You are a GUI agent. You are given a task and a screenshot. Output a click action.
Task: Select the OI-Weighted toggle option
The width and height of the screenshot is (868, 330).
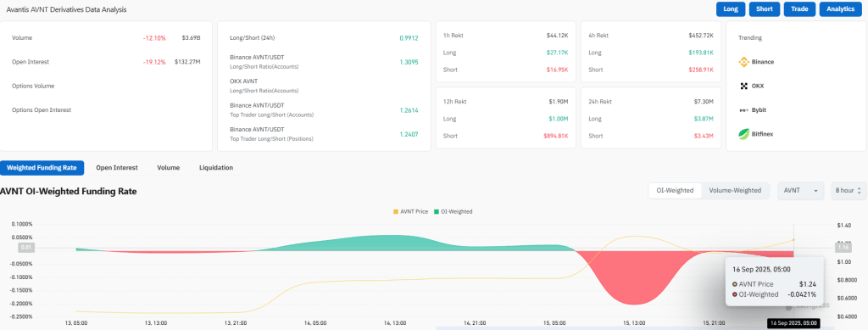(676, 191)
